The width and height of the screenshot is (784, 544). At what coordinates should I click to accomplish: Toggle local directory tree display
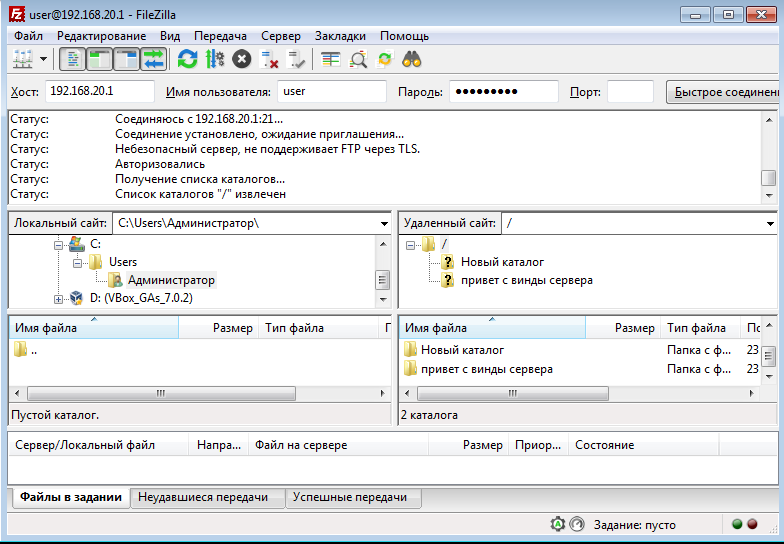[x=100, y=60]
